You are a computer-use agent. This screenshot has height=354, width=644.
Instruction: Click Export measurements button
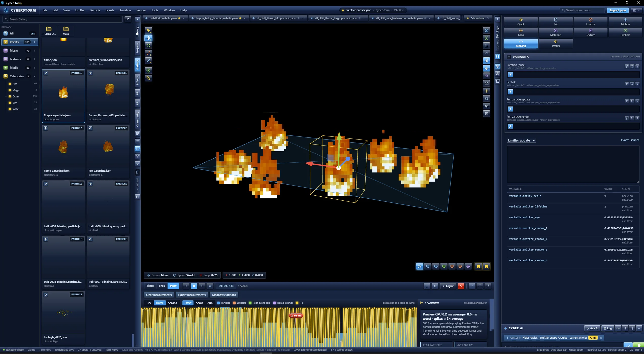tap(192, 295)
